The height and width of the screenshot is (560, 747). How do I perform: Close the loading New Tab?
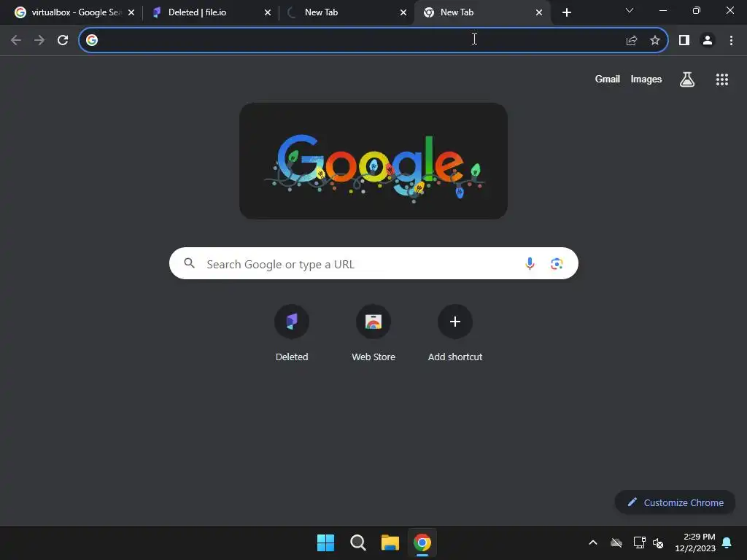point(403,13)
